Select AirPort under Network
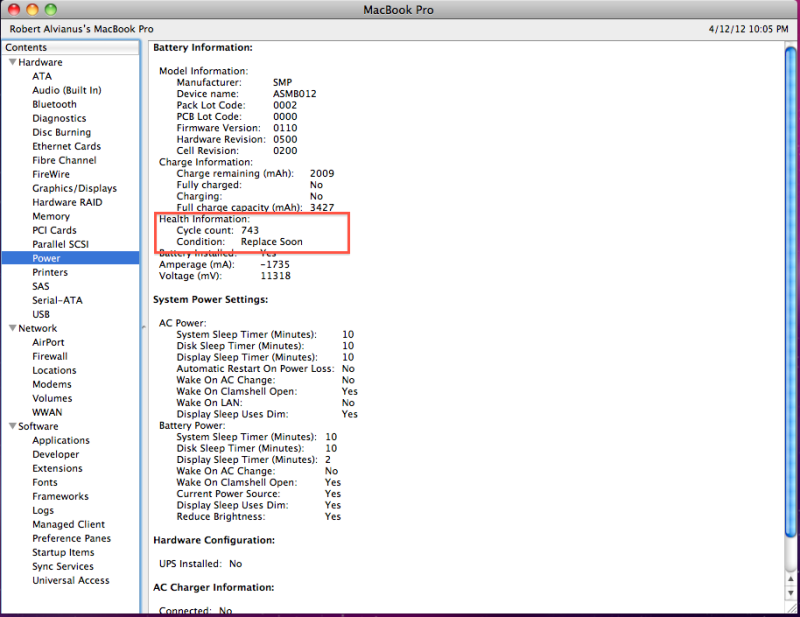The height and width of the screenshot is (617, 800). tap(48, 342)
